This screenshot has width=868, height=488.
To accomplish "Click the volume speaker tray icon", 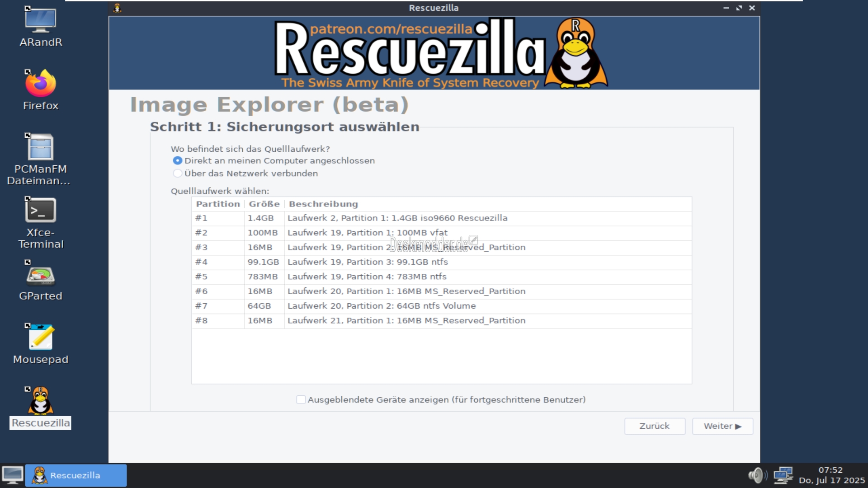I will tap(757, 475).
